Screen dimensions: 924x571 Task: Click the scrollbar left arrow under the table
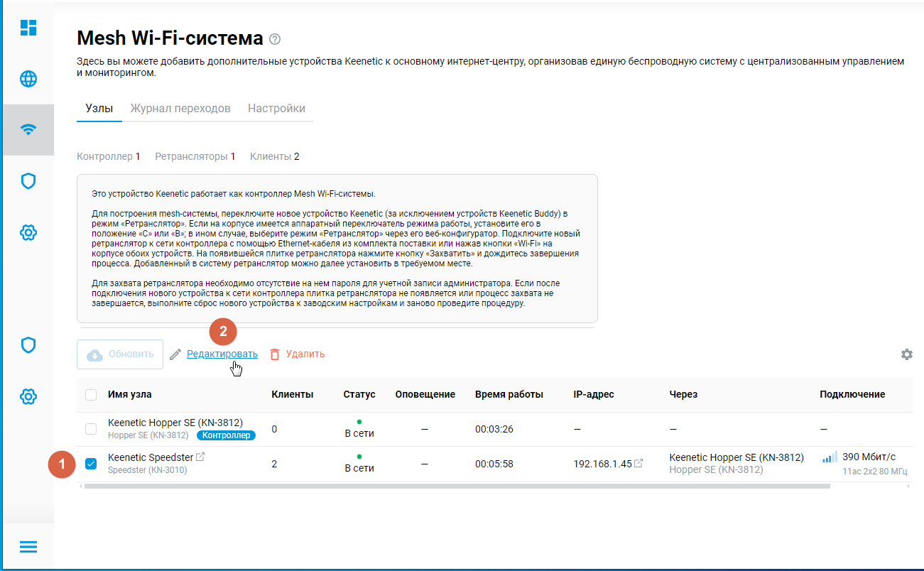click(x=80, y=486)
